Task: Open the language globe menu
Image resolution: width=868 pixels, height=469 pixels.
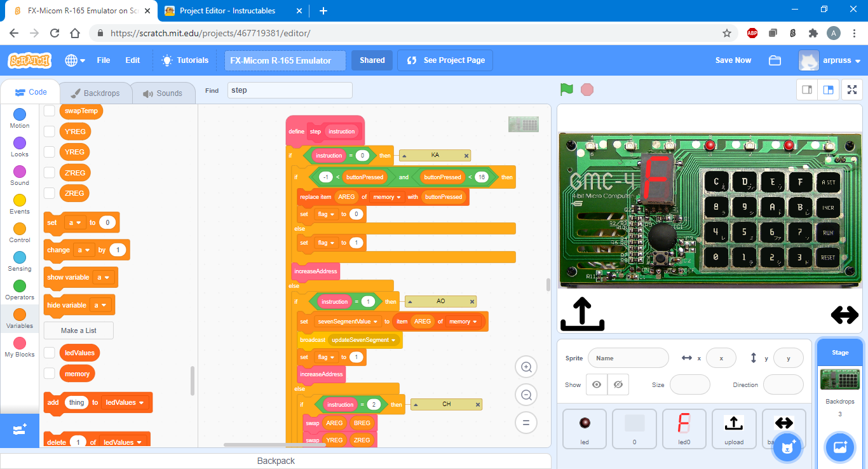Action: point(75,60)
